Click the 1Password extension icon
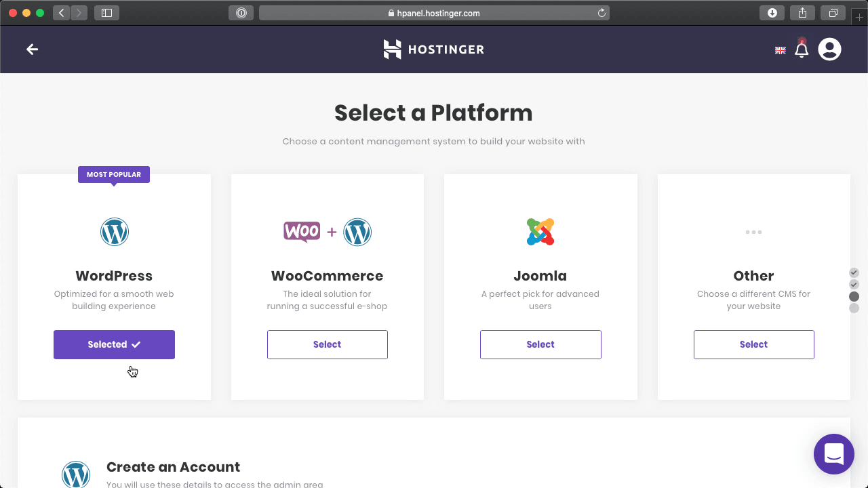 241,12
